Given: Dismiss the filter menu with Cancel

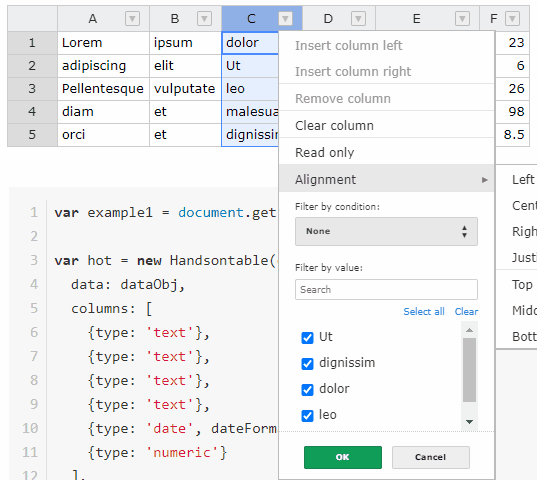Looking at the screenshot, I should point(430,457).
